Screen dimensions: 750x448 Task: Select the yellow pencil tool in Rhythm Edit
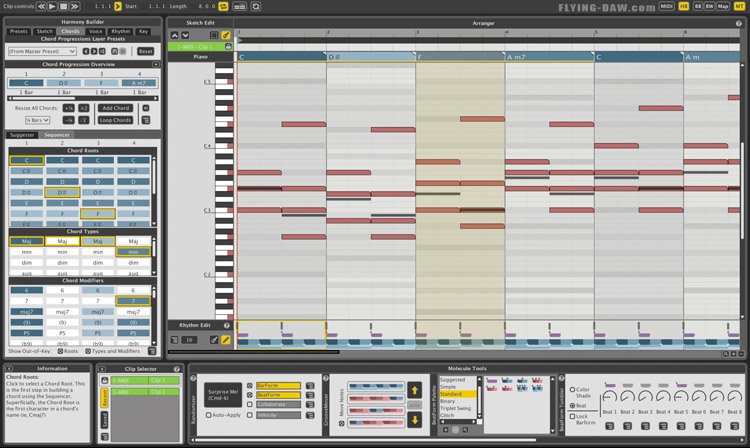225,340
